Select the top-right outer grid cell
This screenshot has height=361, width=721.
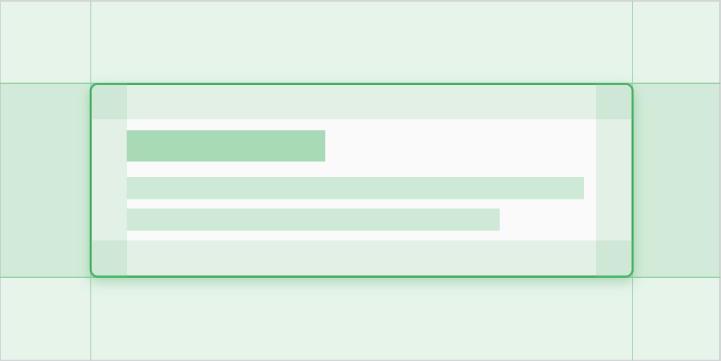(676, 42)
